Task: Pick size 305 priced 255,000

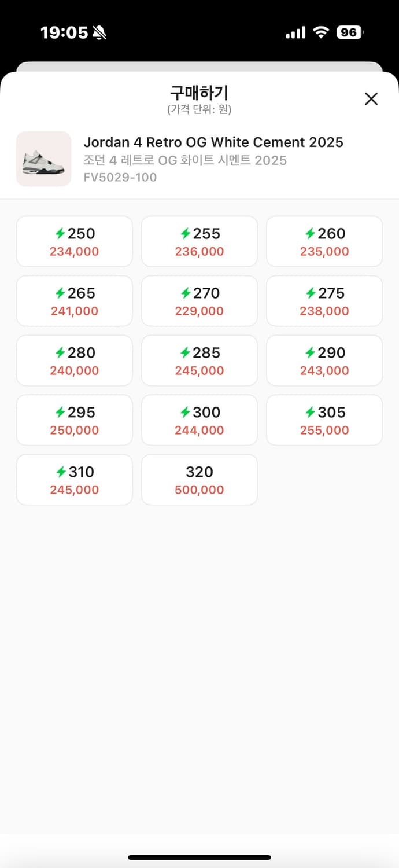Action: tap(324, 420)
